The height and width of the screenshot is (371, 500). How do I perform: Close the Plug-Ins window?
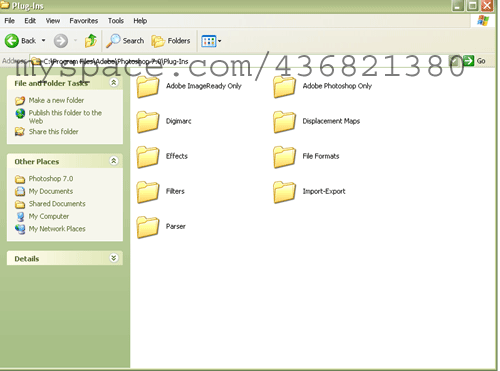[487, 6]
